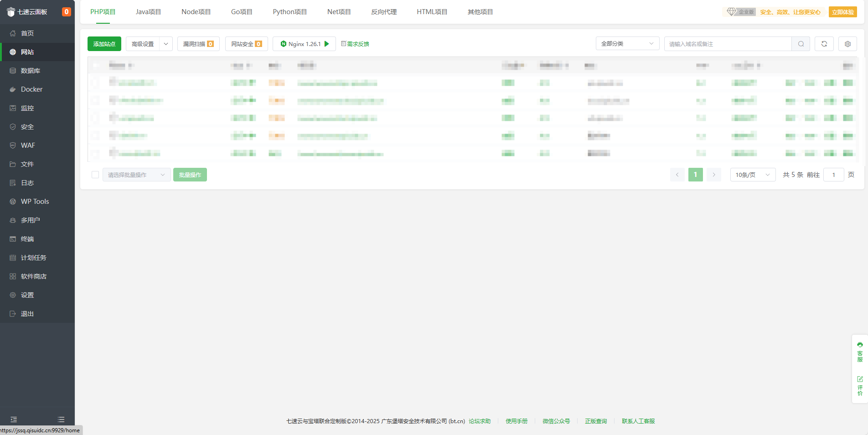The image size is (868, 435).
Task: Select page 1 in pagination
Action: coord(696,175)
